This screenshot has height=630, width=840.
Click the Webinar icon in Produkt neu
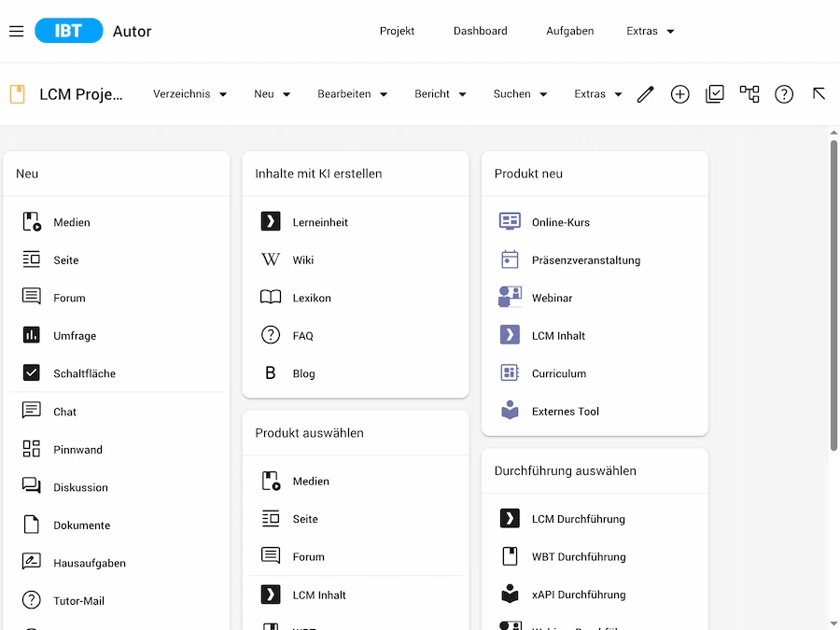[510, 297]
